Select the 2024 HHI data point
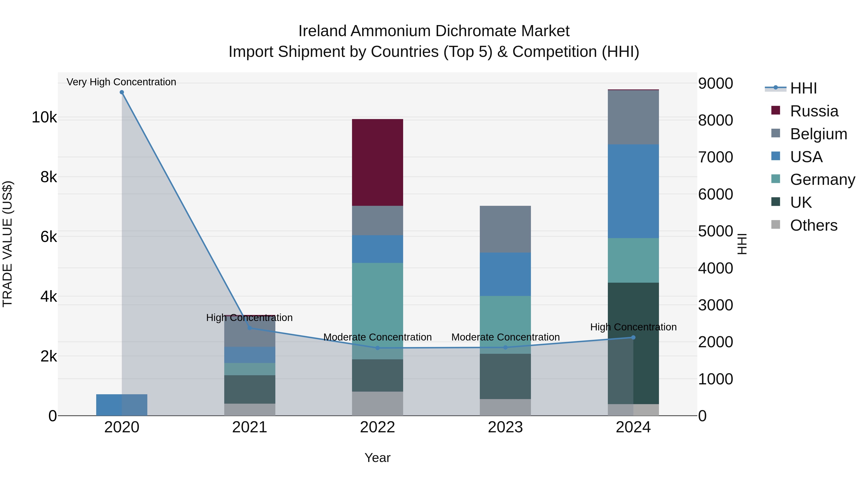 [x=633, y=337]
